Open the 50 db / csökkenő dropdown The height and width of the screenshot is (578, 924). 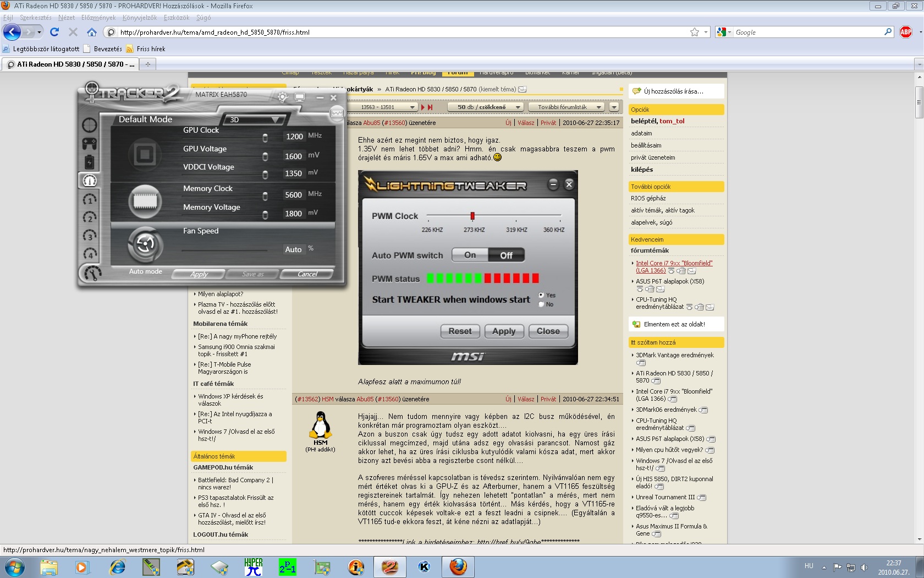point(485,107)
